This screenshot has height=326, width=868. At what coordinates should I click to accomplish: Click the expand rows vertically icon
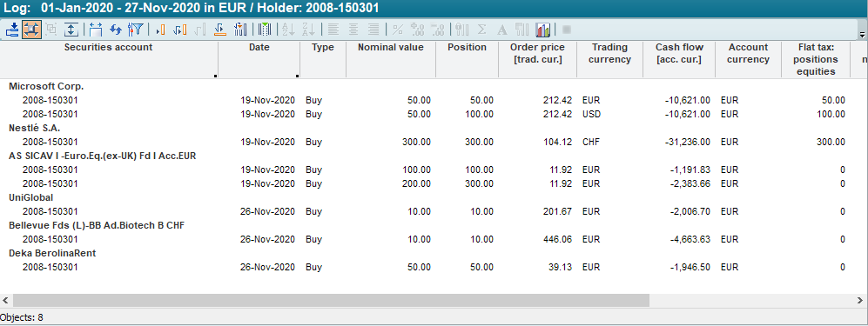pos(71,30)
